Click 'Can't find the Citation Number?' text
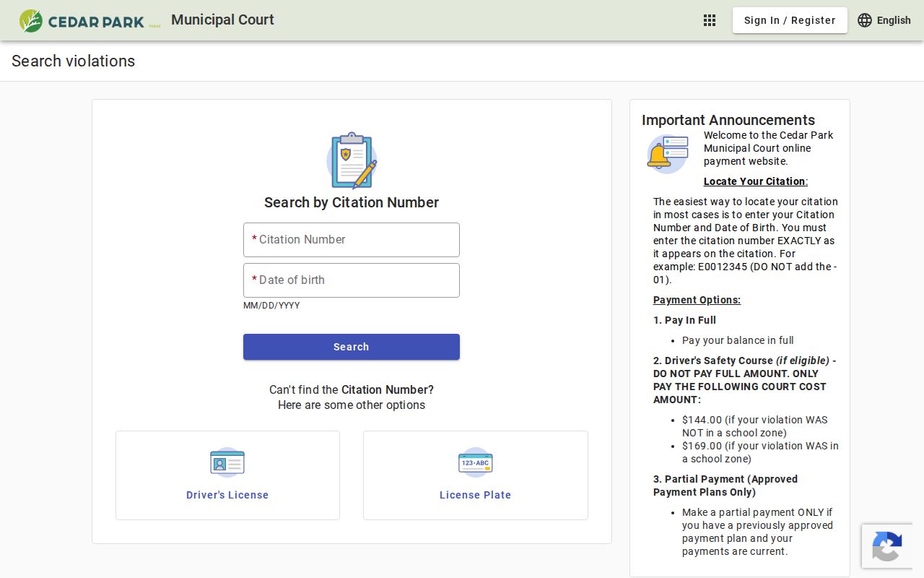The height and width of the screenshot is (578, 924). 352,389
